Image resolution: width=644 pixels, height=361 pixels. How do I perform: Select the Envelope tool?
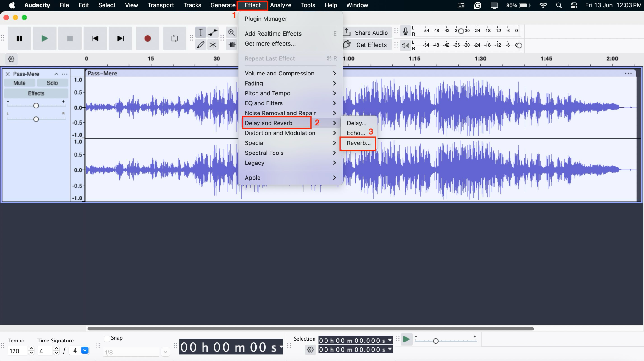tap(213, 32)
